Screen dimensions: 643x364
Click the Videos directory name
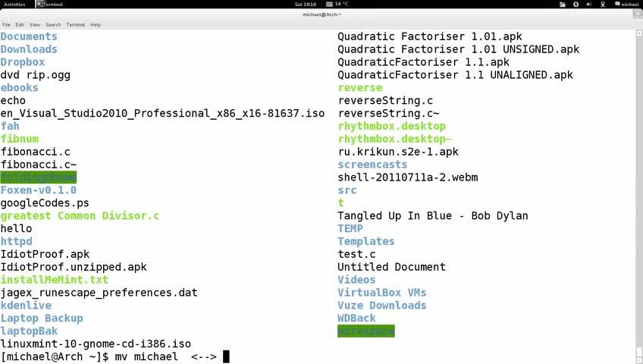click(x=356, y=280)
